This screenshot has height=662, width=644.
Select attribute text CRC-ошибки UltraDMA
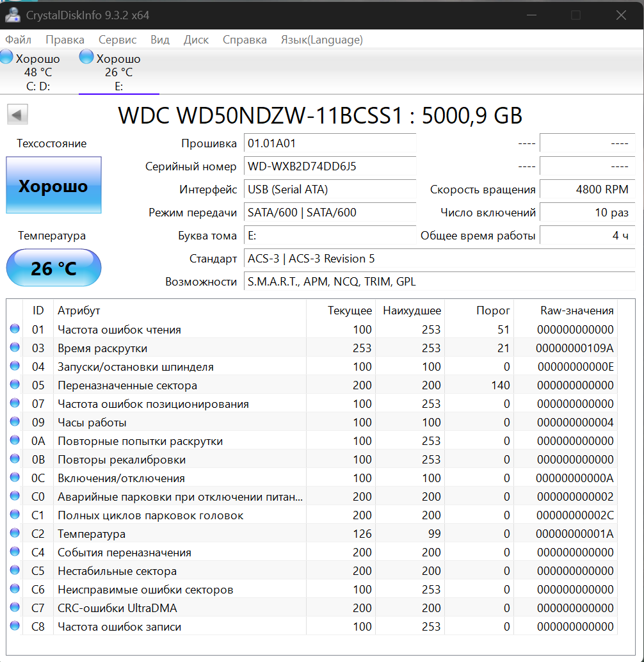coord(117,608)
